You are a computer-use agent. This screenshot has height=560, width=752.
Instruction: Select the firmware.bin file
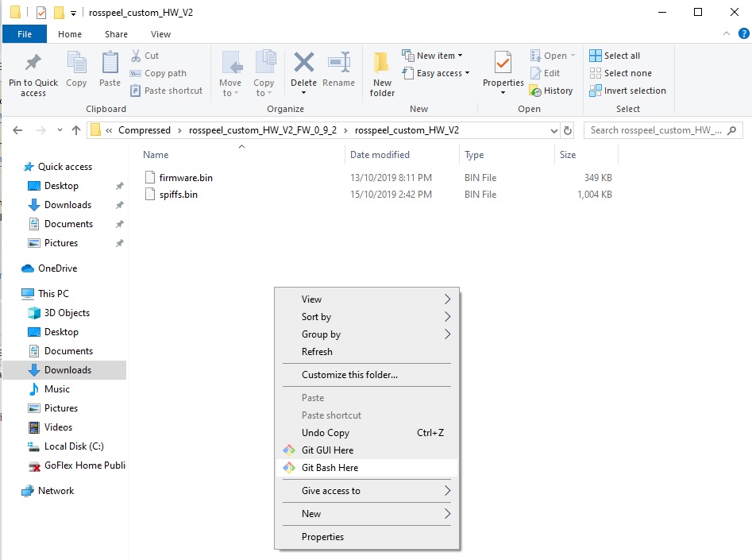point(186,178)
